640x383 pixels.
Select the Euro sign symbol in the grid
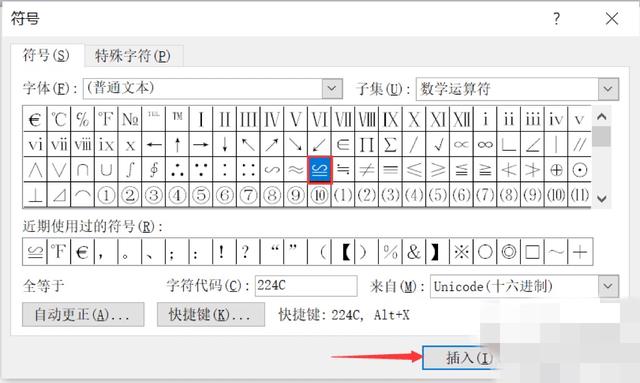point(35,119)
